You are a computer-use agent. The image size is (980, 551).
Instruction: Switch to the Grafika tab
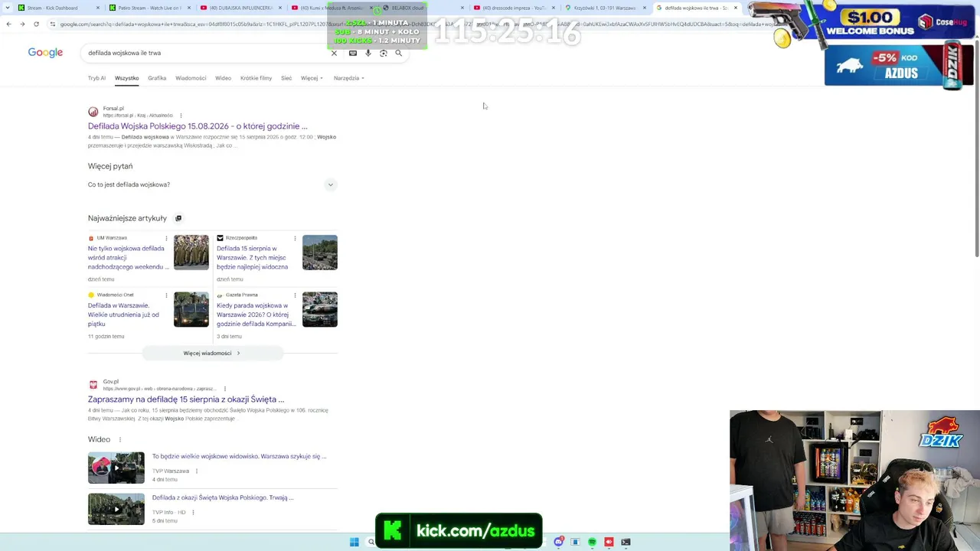pos(157,78)
